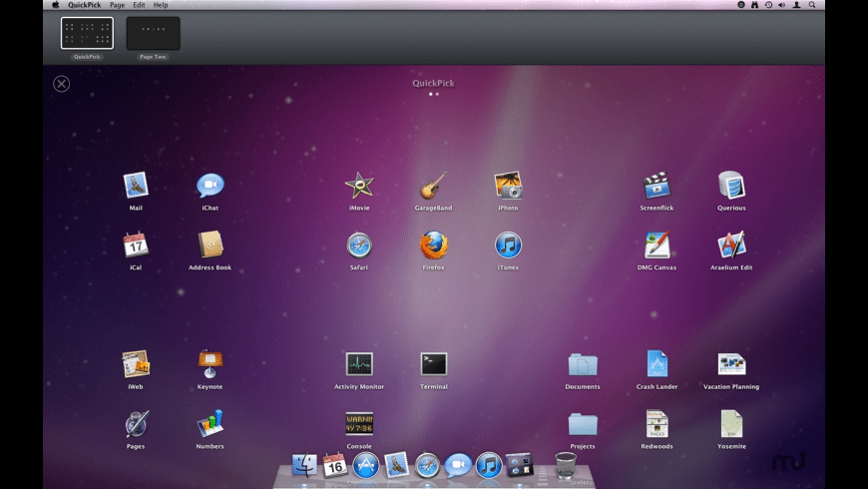Open the Yosemite PDF file
The height and width of the screenshot is (489, 868).
(x=731, y=424)
